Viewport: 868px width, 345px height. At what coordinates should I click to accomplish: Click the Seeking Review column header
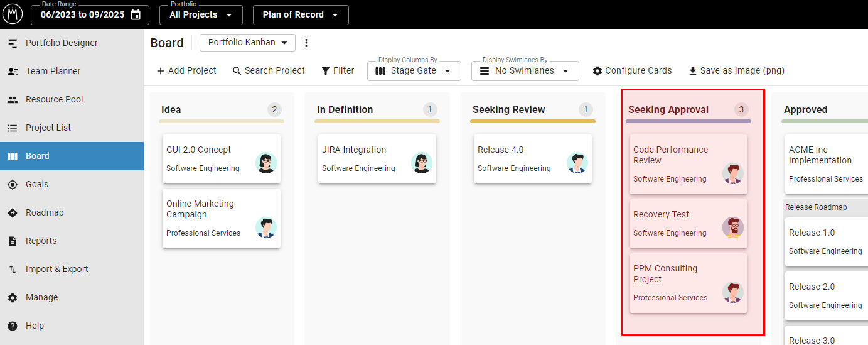(x=509, y=109)
